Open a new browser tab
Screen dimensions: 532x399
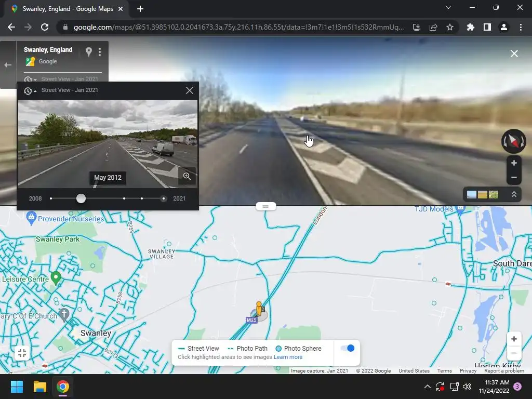[x=140, y=9]
